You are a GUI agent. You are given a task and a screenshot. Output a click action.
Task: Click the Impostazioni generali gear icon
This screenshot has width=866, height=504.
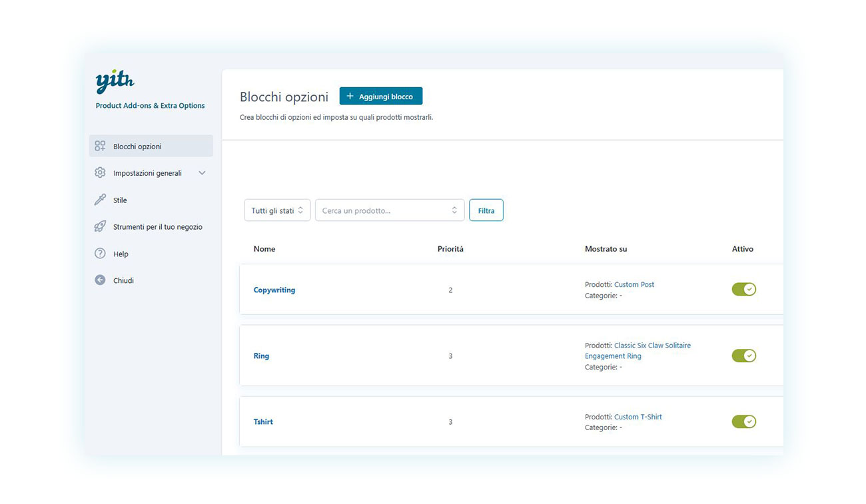[100, 172]
